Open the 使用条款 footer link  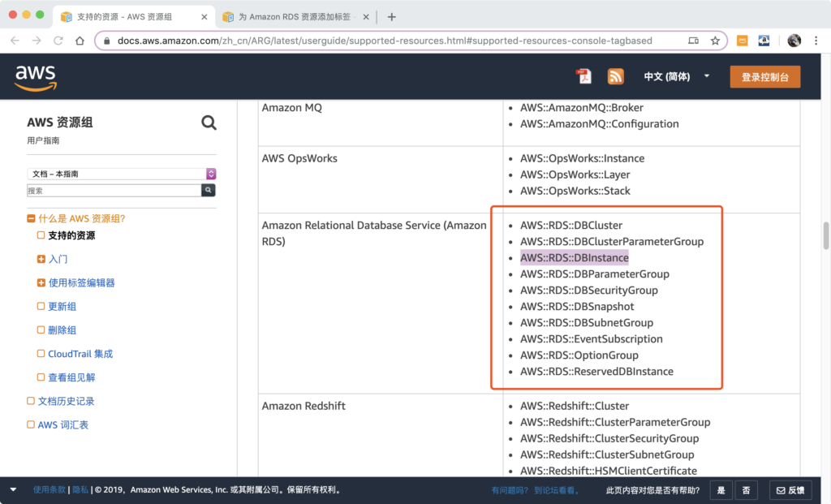point(50,489)
